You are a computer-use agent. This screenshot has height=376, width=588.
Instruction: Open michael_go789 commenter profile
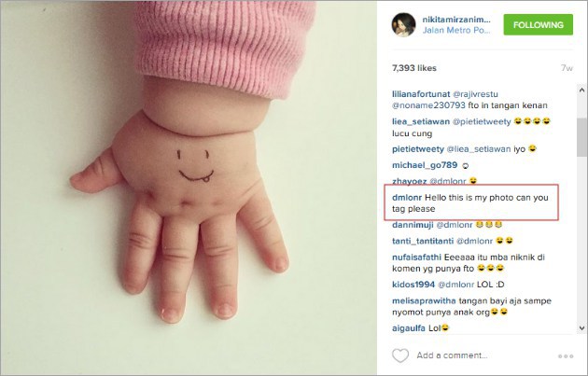(x=425, y=165)
